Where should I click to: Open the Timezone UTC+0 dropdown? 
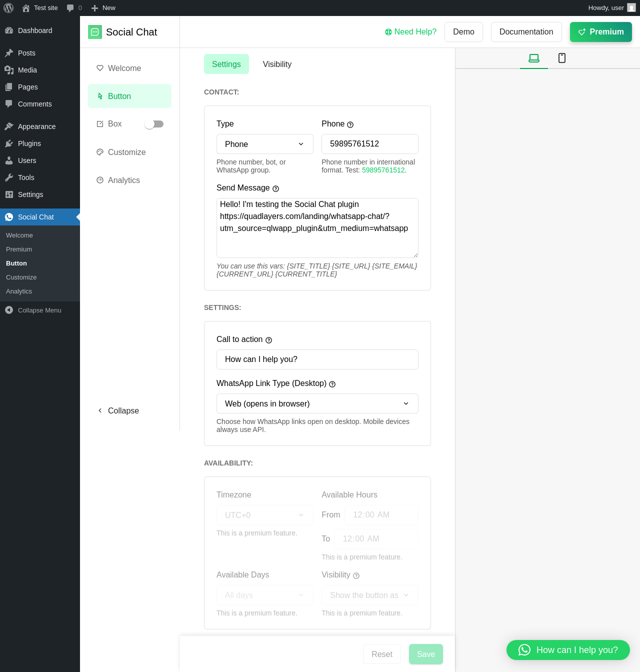pos(265,515)
